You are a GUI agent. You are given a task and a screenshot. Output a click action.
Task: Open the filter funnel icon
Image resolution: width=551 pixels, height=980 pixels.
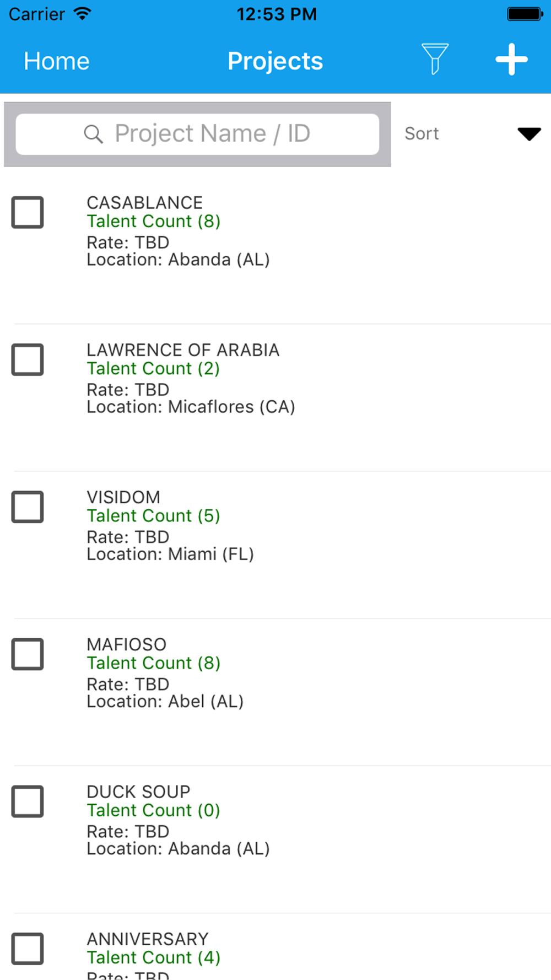(435, 59)
